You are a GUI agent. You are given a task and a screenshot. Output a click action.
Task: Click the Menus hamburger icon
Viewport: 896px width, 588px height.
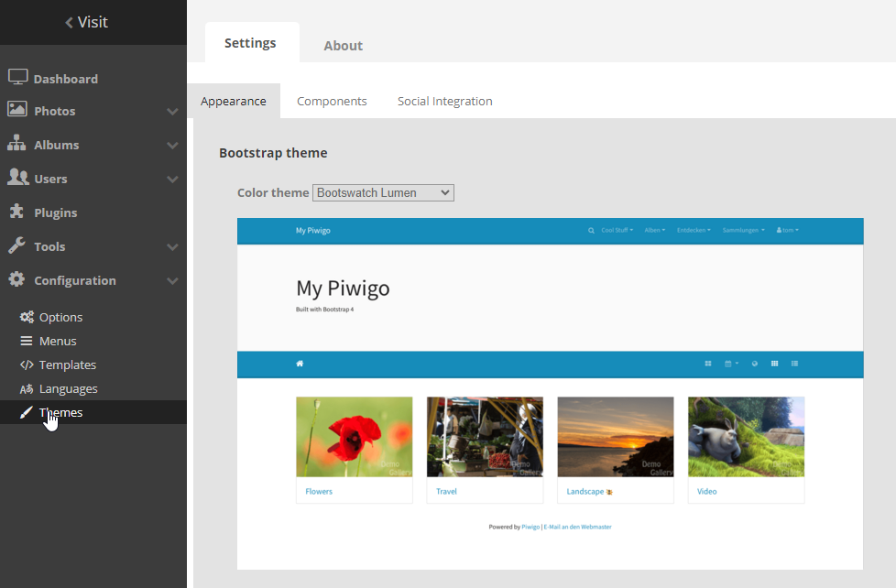[27, 341]
